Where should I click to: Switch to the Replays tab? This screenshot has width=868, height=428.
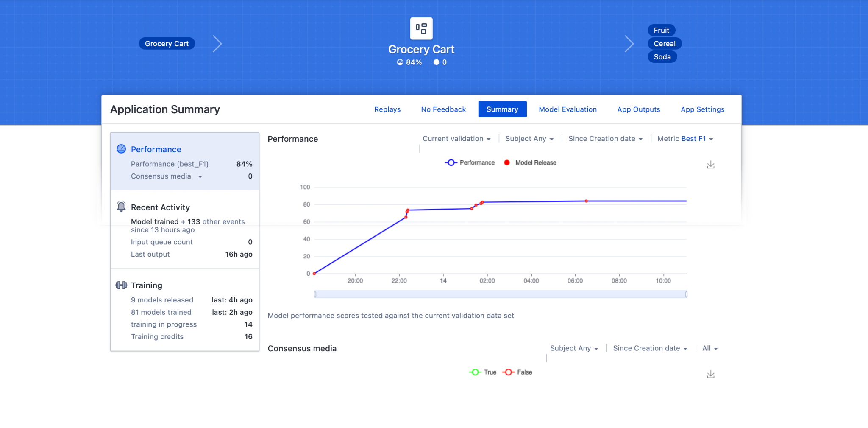387,109
